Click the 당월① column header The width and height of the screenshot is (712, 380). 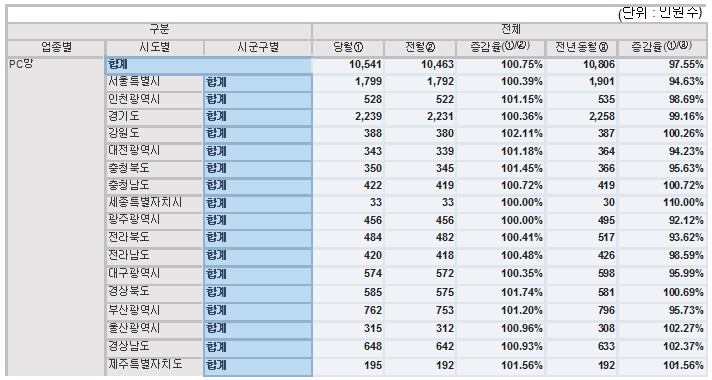pyautogui.click(x=348, y=47)
